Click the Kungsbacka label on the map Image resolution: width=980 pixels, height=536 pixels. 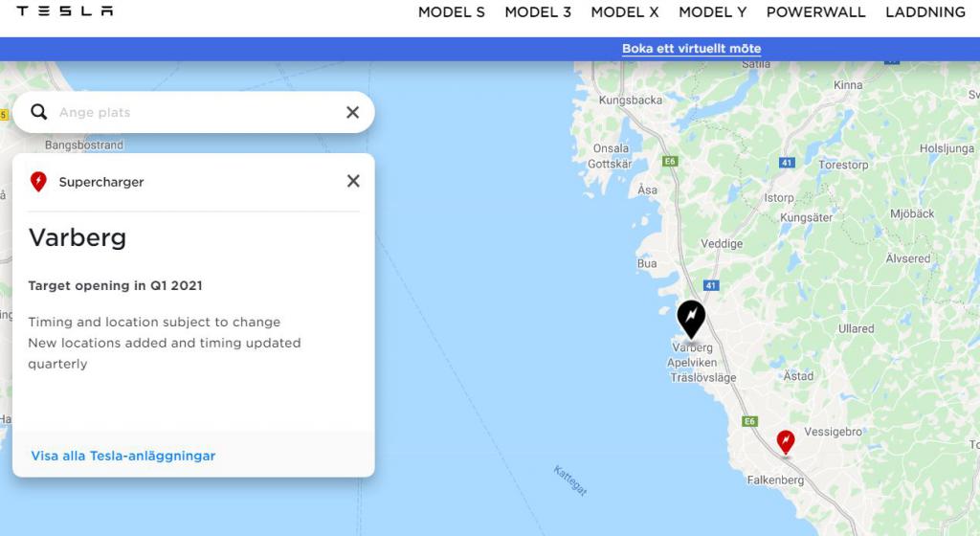pyautogui.click(x=631, y=100)
